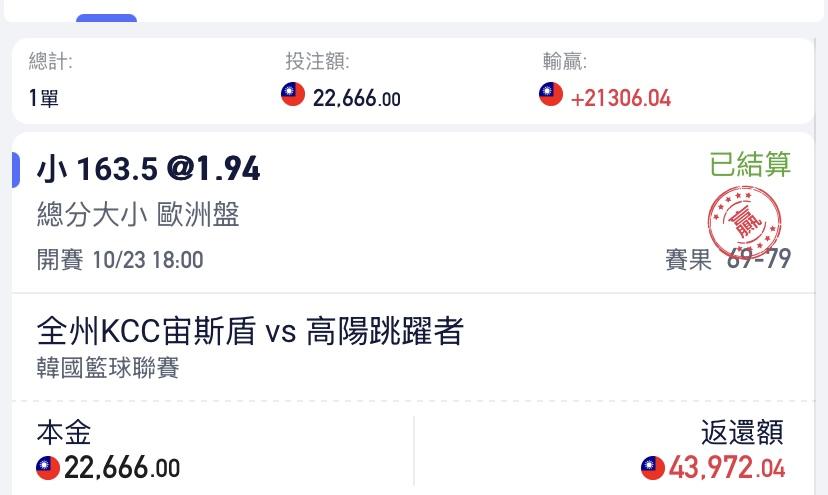The image size is (828, 495).
Task: Click the 賽果 69-79 result score
Action: coord(728,260)
